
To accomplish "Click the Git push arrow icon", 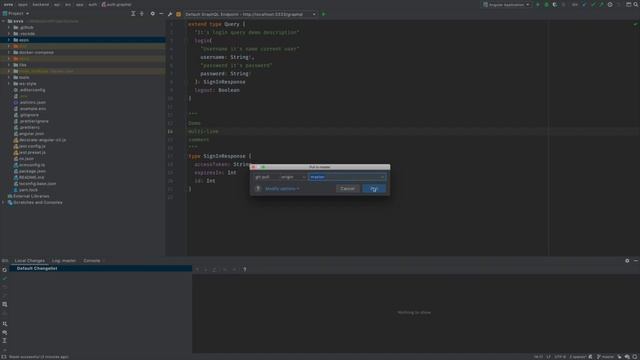I will [601, 4].
